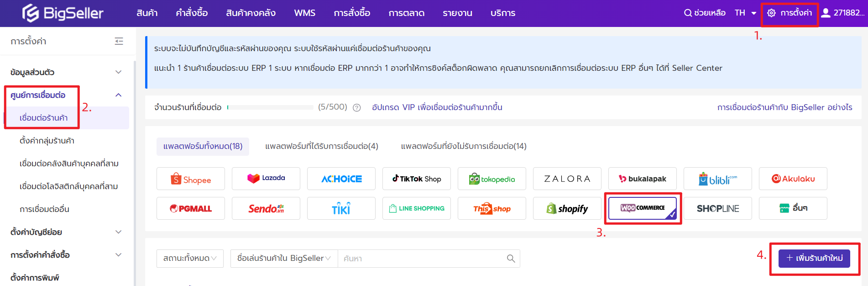Select the LINE SHOPPING platform
This screenshot has width=868, height=286.
(x=417, y=208)
